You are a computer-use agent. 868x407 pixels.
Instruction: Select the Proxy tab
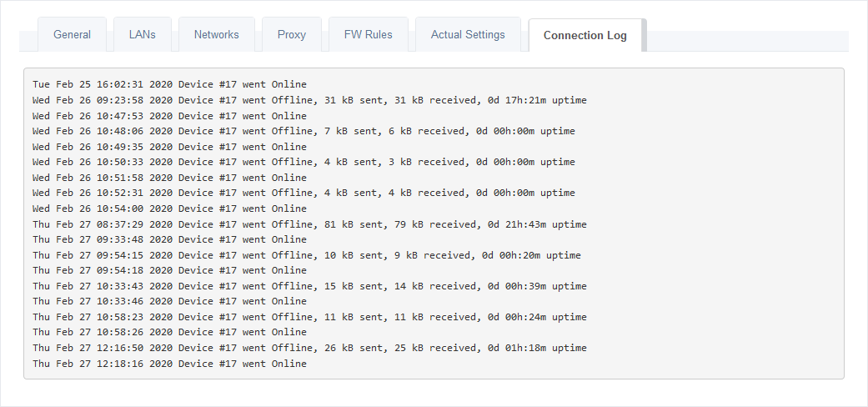pyautogui.click(x=292, y=35)
